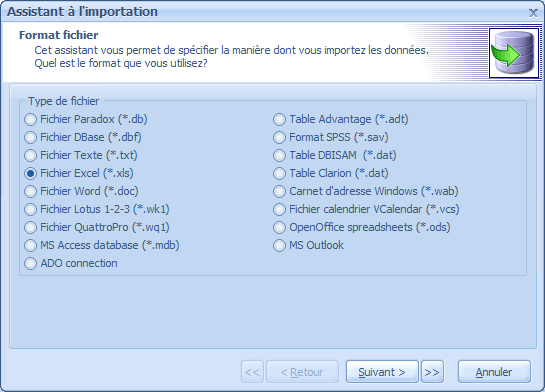This screenshot has height=392, width=545.
Task: Choose Format SPSS (*.sav) option
Action: coord(331,137)
